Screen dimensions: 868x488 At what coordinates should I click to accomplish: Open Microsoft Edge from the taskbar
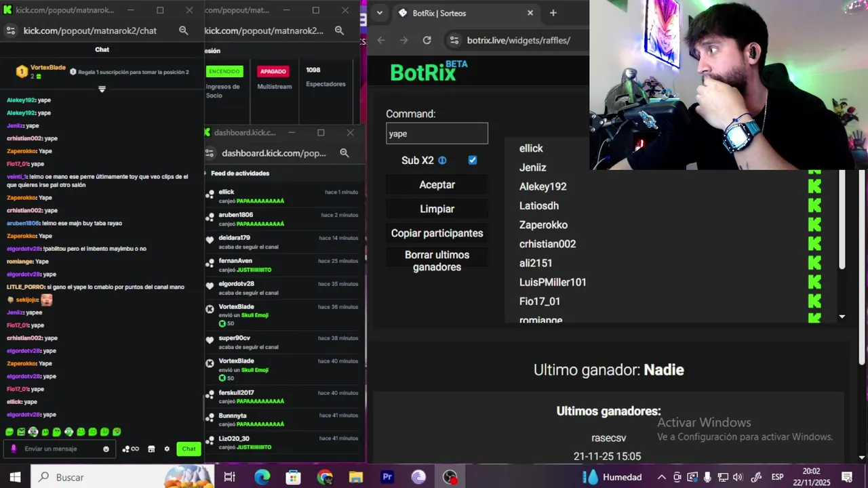tap(262, 477)
